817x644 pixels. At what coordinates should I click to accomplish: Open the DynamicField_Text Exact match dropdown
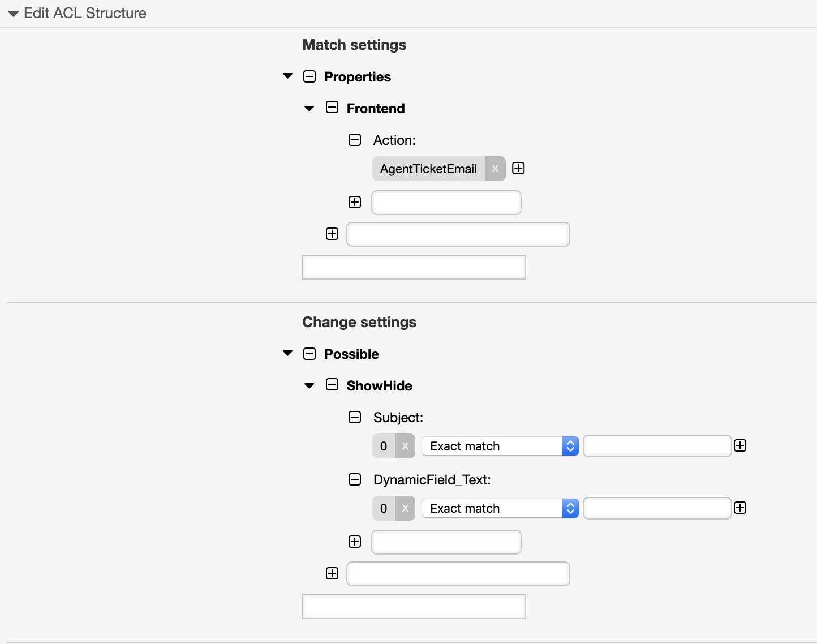pyautogui.click(x=500, y=508)
